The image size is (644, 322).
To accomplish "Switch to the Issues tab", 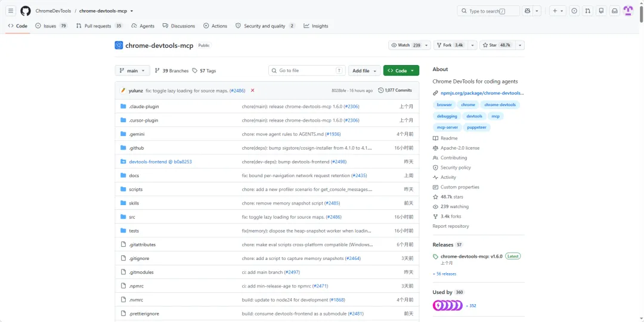I will [51, 26].
